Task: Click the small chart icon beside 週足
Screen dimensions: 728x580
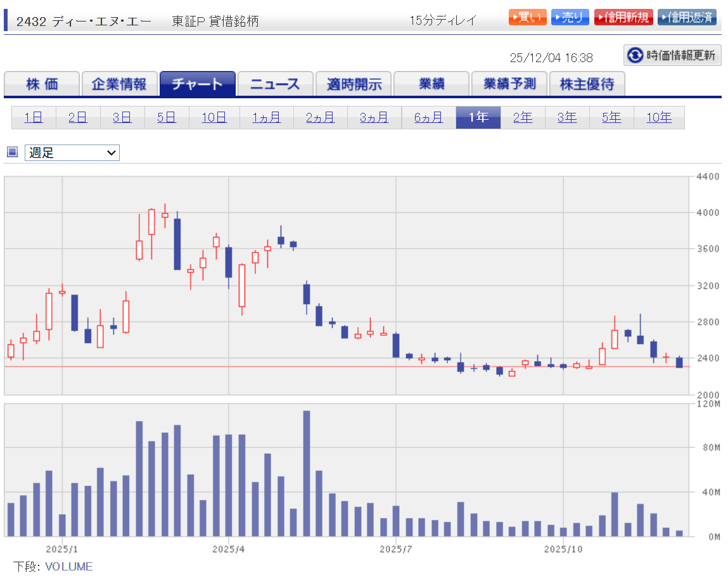Action: (x=12, y=152)
